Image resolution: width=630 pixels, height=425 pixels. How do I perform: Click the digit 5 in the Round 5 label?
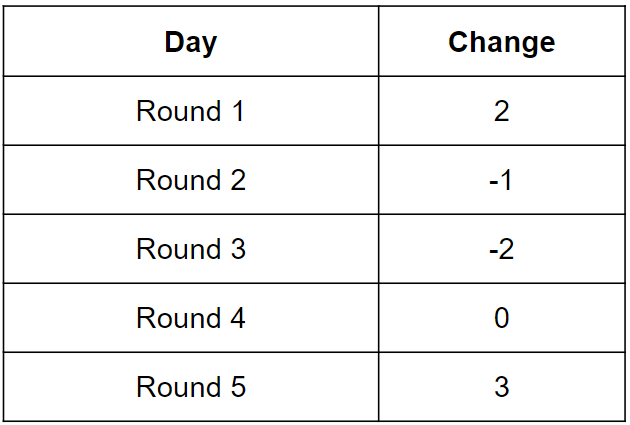[x=237, y=387]
